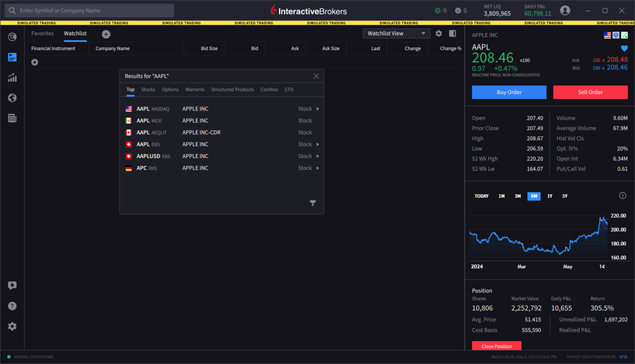Sort by Change % column header

(x=451, y=48)
